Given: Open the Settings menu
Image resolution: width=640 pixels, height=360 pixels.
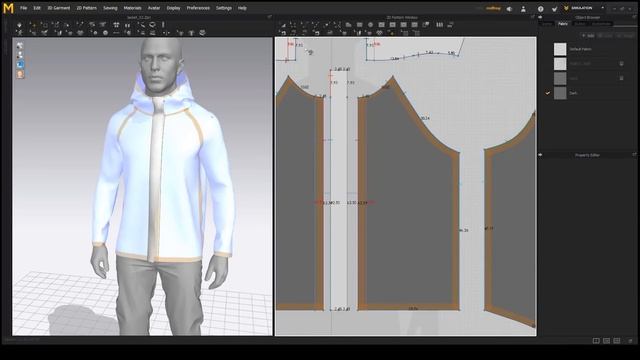Looking at the screenshot, I should click(x=224, y=8).
